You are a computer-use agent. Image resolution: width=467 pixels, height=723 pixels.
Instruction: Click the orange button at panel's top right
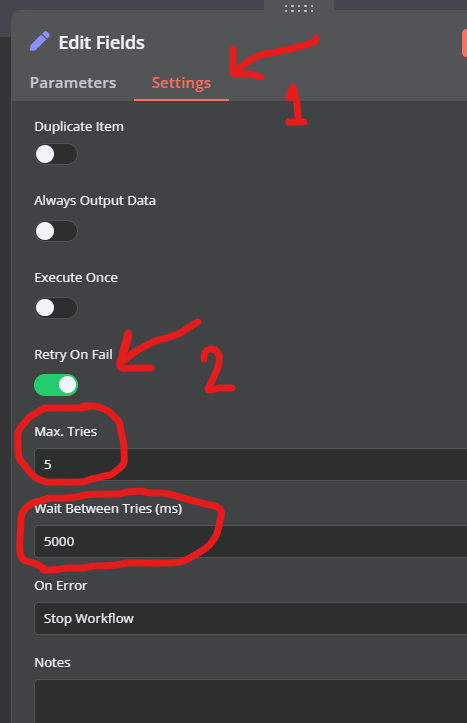[x=464, y=43]
